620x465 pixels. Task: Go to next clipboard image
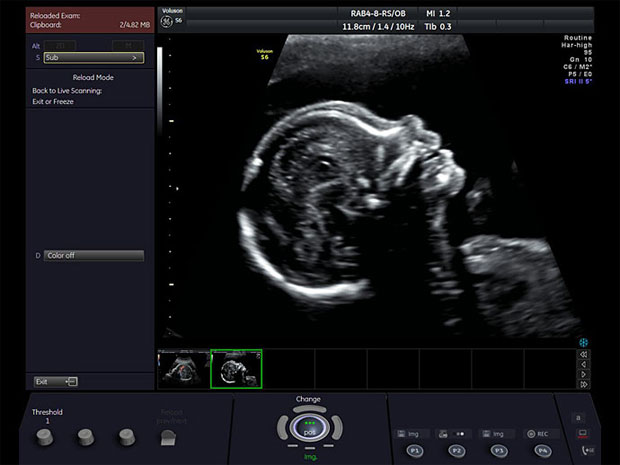[583, 375]
